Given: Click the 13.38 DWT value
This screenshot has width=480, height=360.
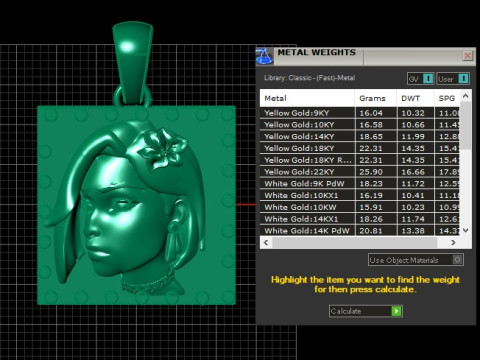Looking at the screenshot, I should [413, 231].
